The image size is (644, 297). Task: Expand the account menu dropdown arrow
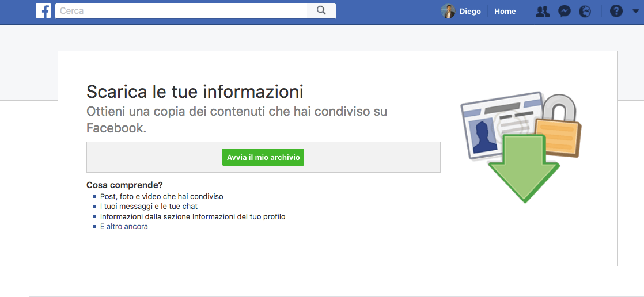(x=635, y=12)
